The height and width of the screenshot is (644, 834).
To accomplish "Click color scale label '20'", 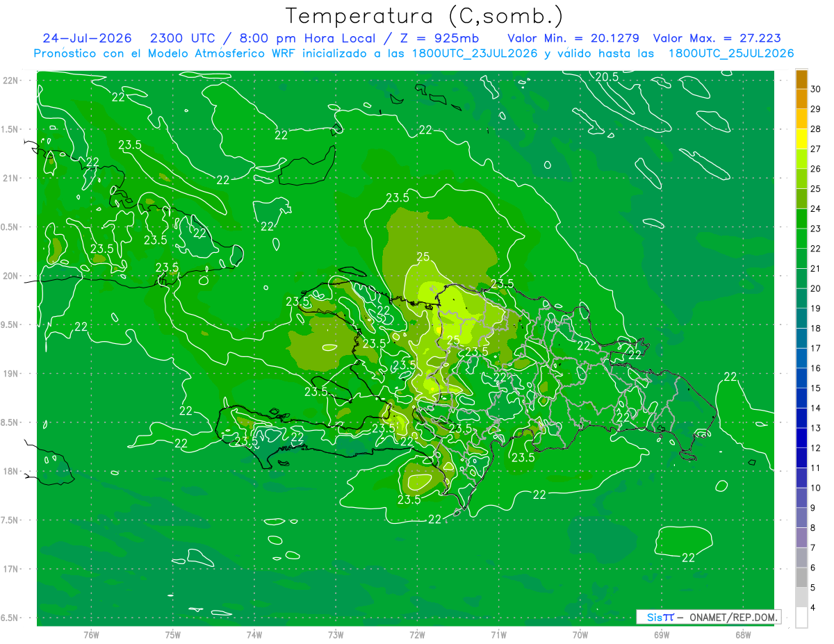I will click(815, 288).
